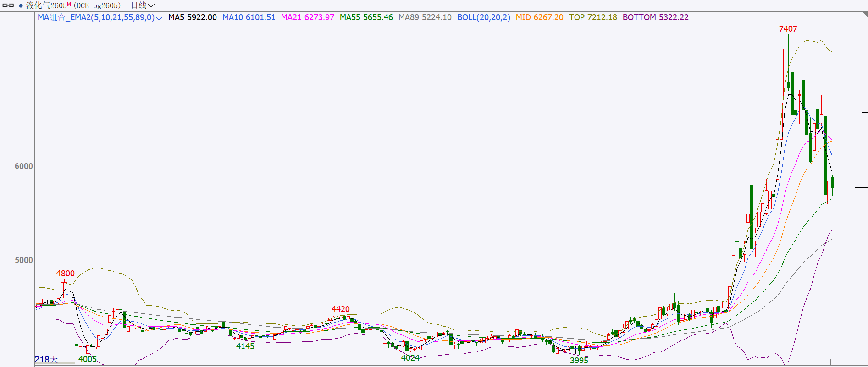Click the BOLL(20,20,2) indicator label
This screenshot has width=868, height=367.
483,17
